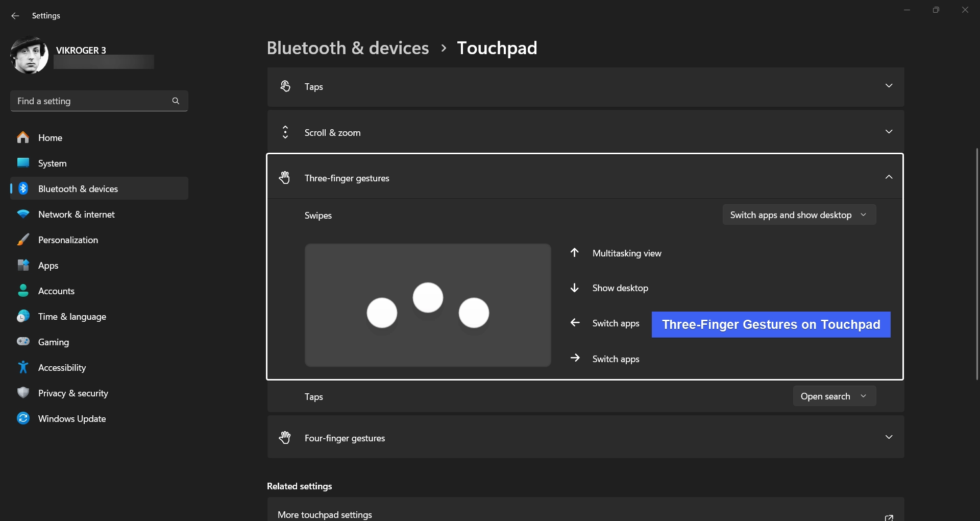Image resolution: width=980 pixels, height=521 pixels.
Task: Click the back arrow icon beside Settings
Action: (15, 16)
